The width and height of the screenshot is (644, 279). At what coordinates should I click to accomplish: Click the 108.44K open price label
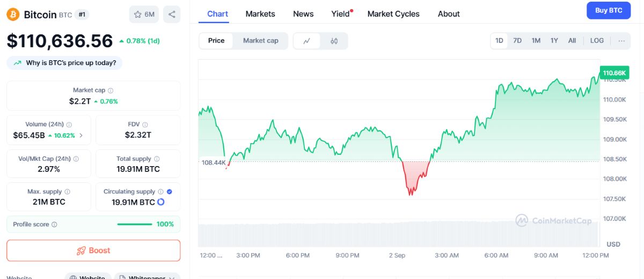coord(213,162)
